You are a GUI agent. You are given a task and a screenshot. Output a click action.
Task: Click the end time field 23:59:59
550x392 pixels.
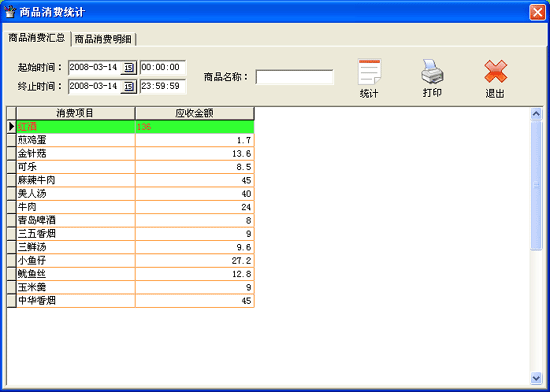pyautogui.click(x=163, y=86)
